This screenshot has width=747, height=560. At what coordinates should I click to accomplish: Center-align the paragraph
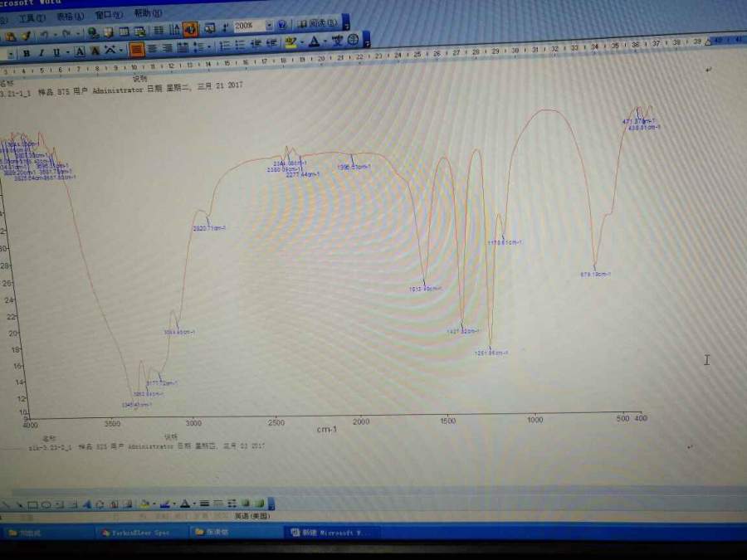coord(152,48)
